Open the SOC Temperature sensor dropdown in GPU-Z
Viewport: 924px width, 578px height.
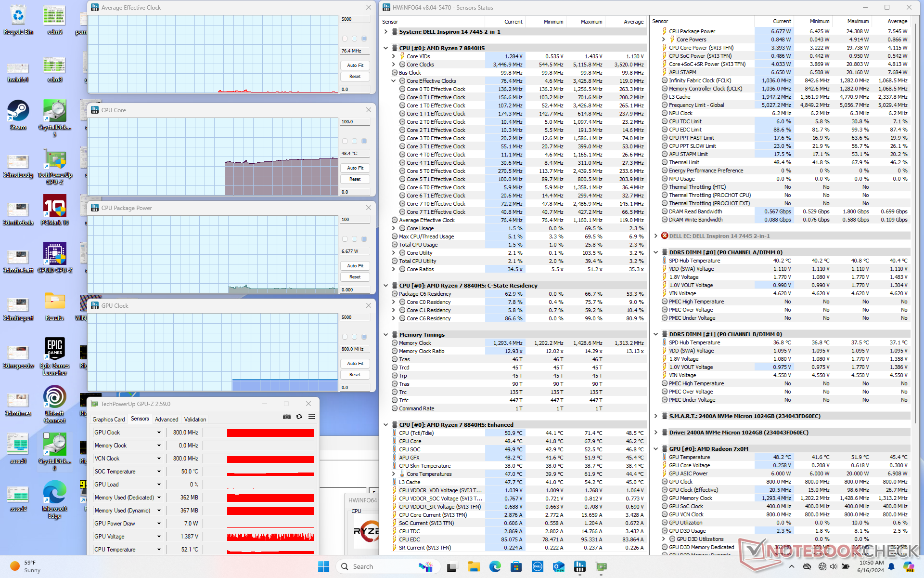click(x=159, y=472)
